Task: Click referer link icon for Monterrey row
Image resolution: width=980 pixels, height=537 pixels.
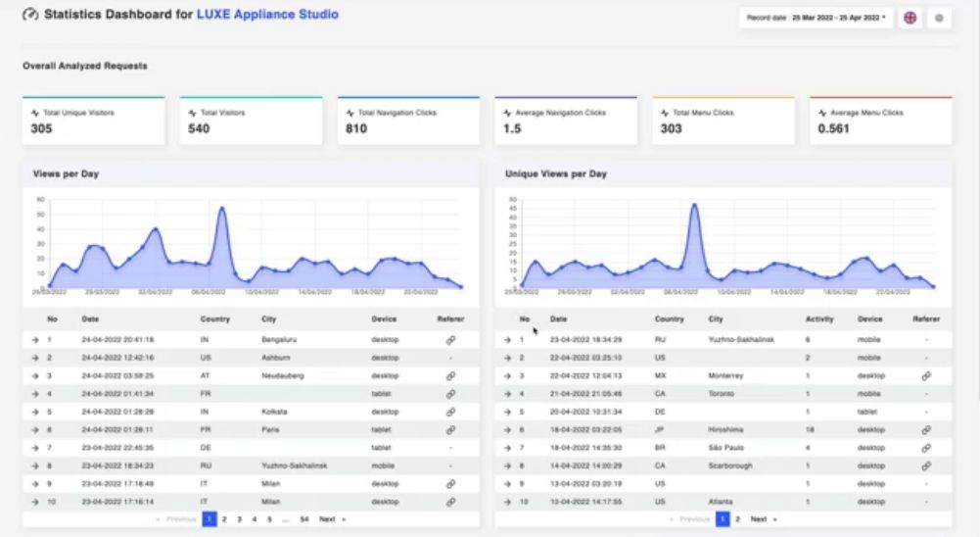Action: pyautogui.click(x=925, y=376)
